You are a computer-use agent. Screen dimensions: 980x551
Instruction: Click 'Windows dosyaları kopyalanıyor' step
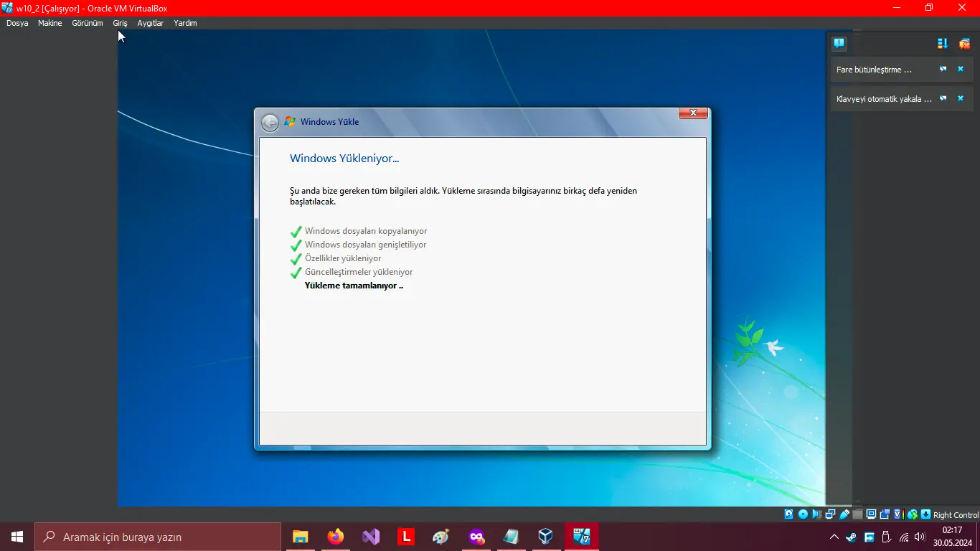pyautogui.click(x=366, y=231)
